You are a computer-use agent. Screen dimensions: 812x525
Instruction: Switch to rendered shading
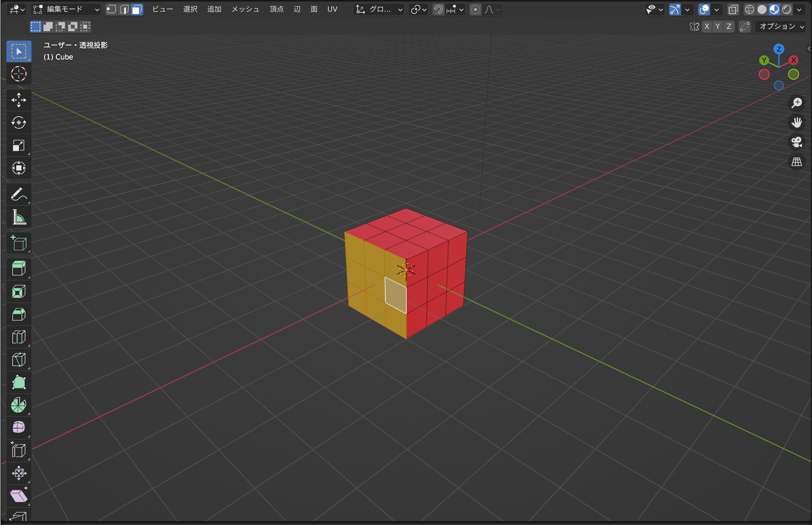(787, 9)
